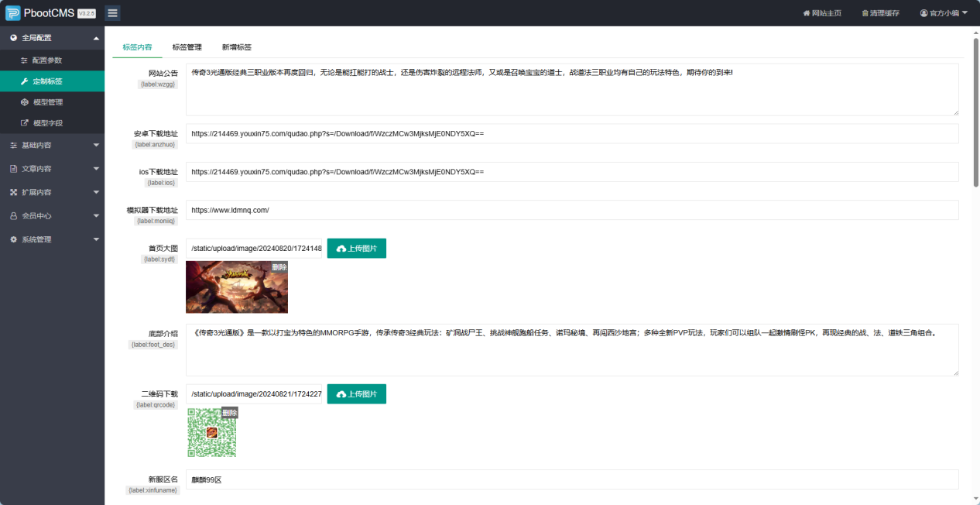Click the 清理缓存 link
Image resolution: width=980 pixels, height=505 pixels.
tap(880, 13)
